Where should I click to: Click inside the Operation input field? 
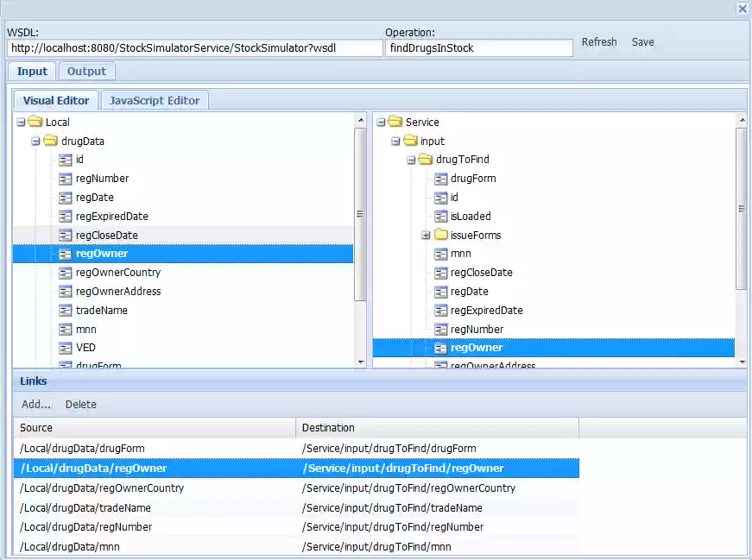479,47
